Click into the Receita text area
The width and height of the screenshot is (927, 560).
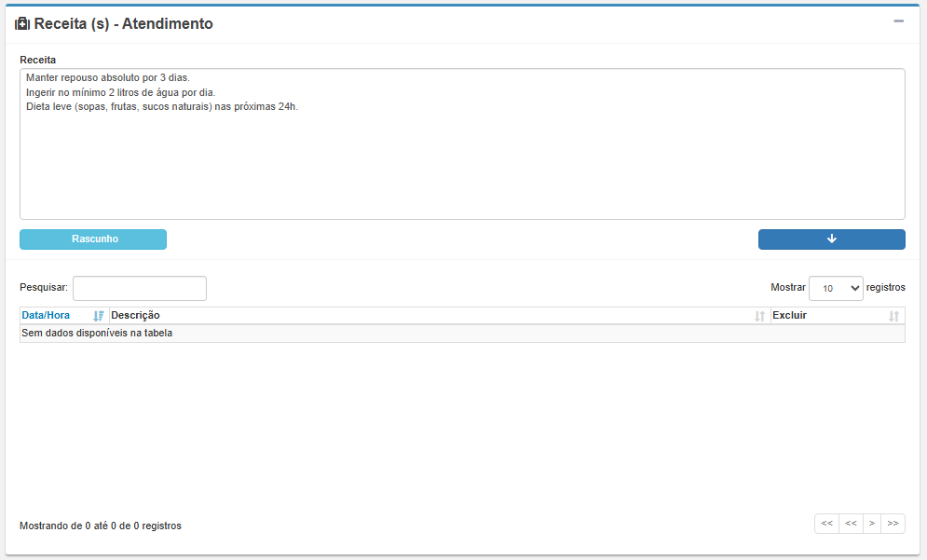click(461, 168)
